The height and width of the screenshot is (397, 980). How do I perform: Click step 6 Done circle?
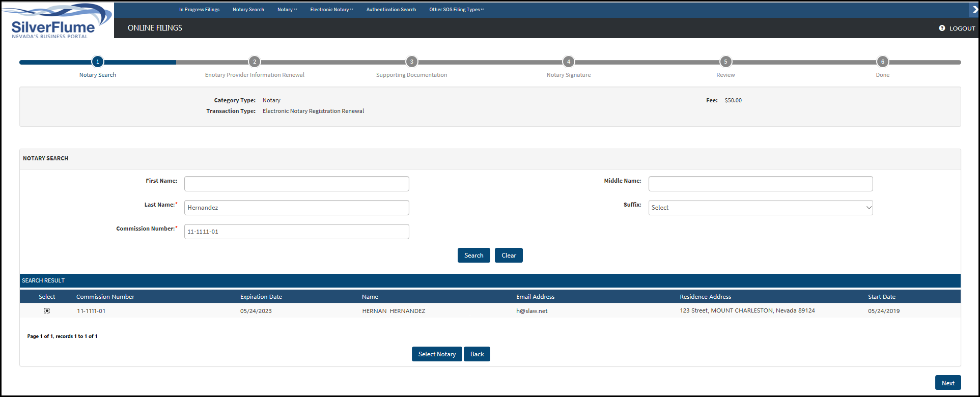[x=882, y=62]
